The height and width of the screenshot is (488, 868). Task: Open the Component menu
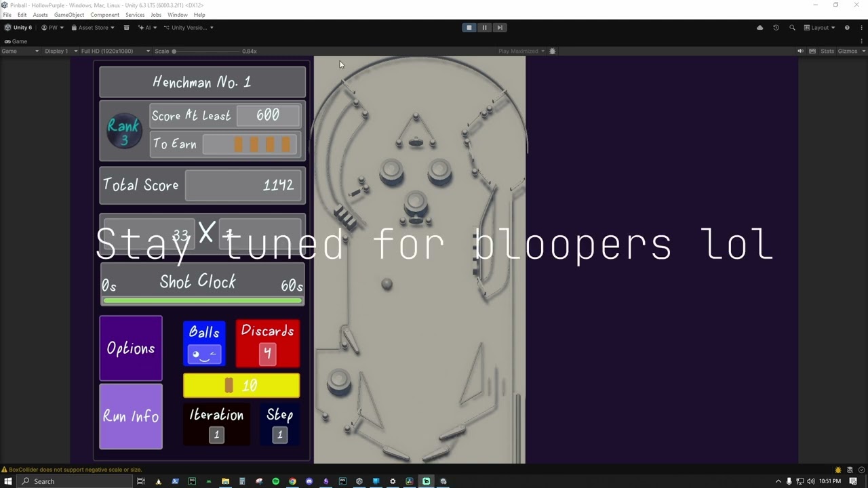[x=104, y=15]
